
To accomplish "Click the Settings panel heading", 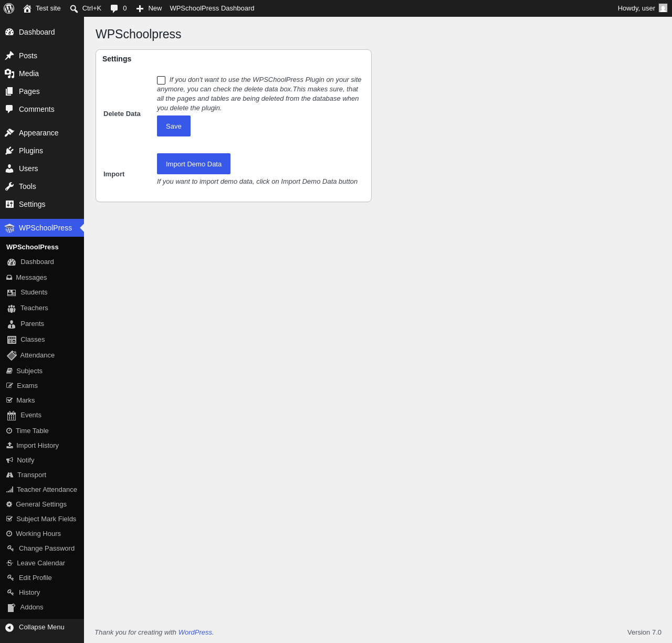I will point(117,59).
